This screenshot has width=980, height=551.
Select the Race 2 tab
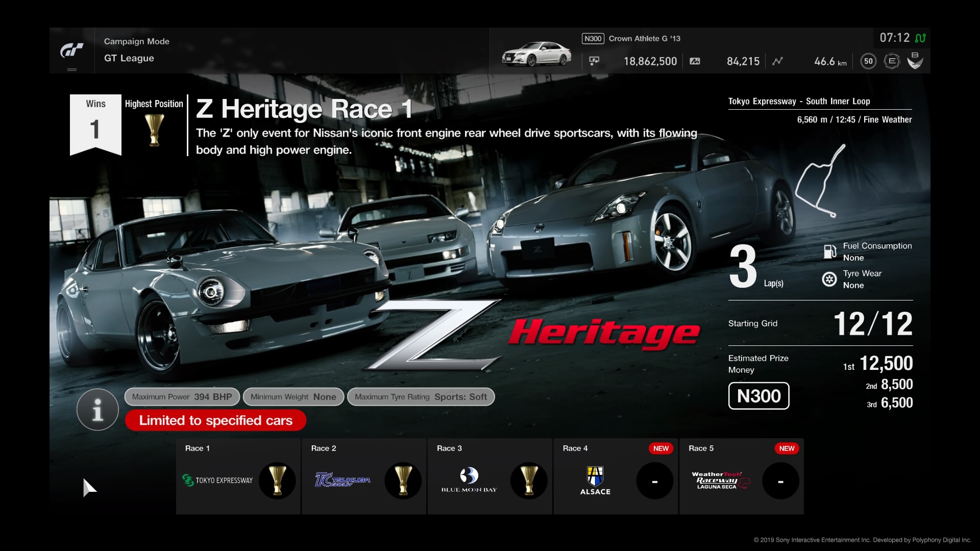(x=364, y=476)
